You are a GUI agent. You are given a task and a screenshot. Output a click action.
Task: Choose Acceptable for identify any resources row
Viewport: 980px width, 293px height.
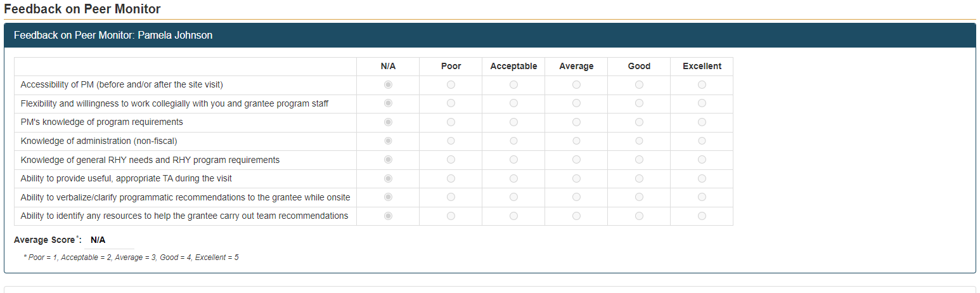click(513, 216)
